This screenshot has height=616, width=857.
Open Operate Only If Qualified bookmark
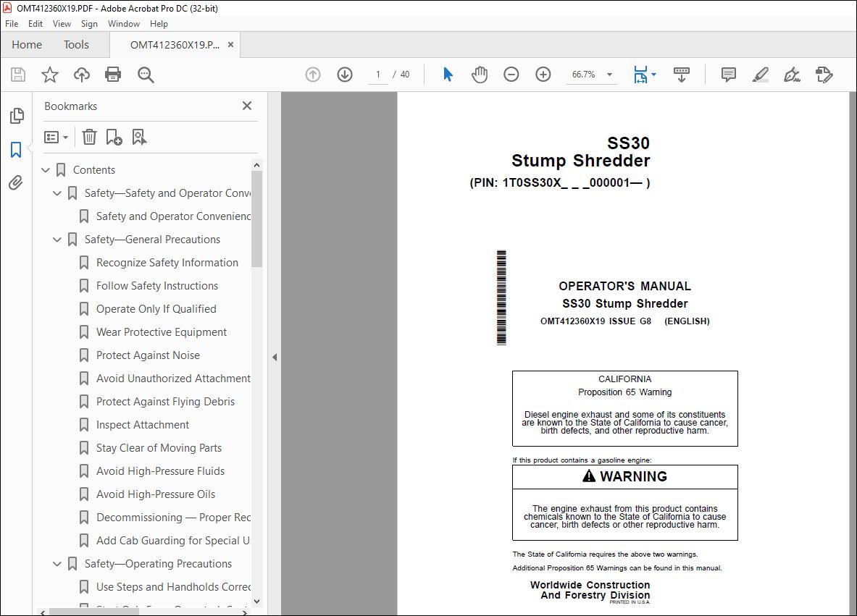[x=156, y=308]
